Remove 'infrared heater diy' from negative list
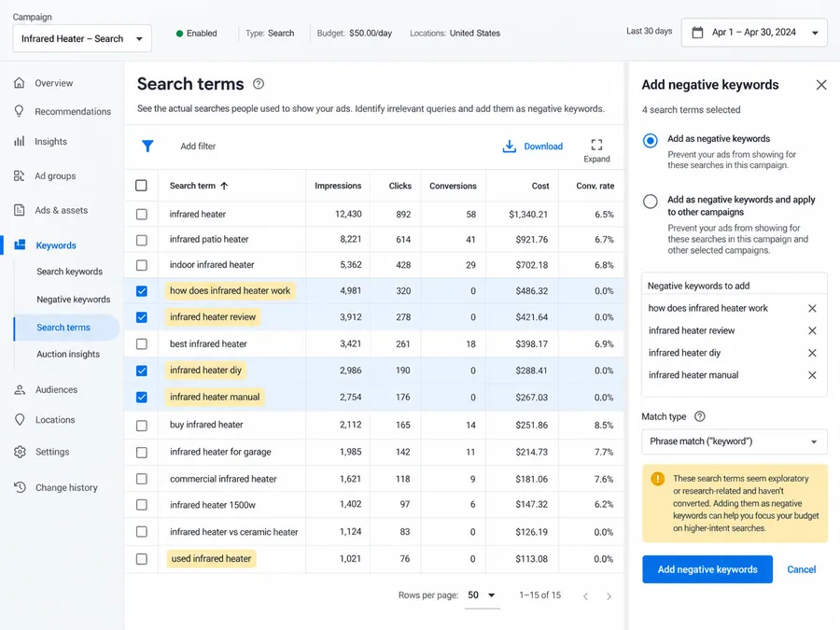 click(812, 353)
